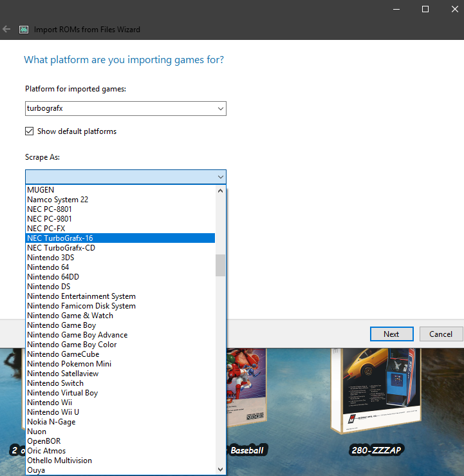Minimize the wizard window
The height and width of the screenshot is (476, 464).
click(396, 9)
